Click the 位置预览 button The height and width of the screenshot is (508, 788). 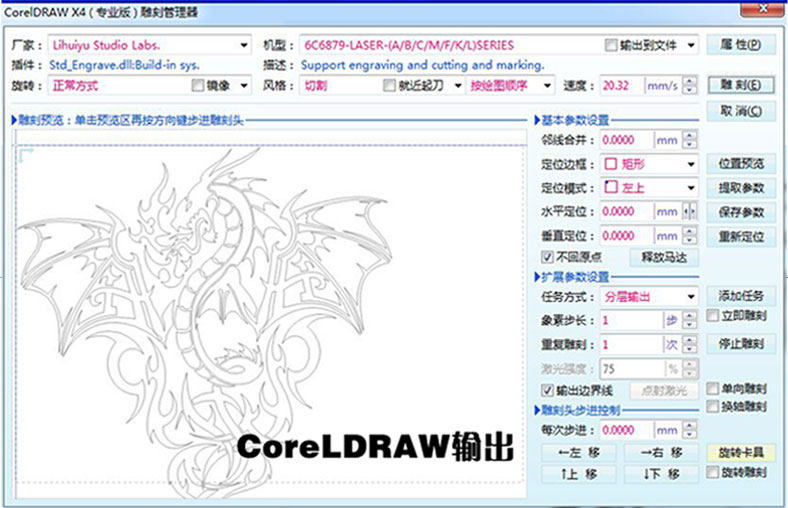click(x=741, y=164)
